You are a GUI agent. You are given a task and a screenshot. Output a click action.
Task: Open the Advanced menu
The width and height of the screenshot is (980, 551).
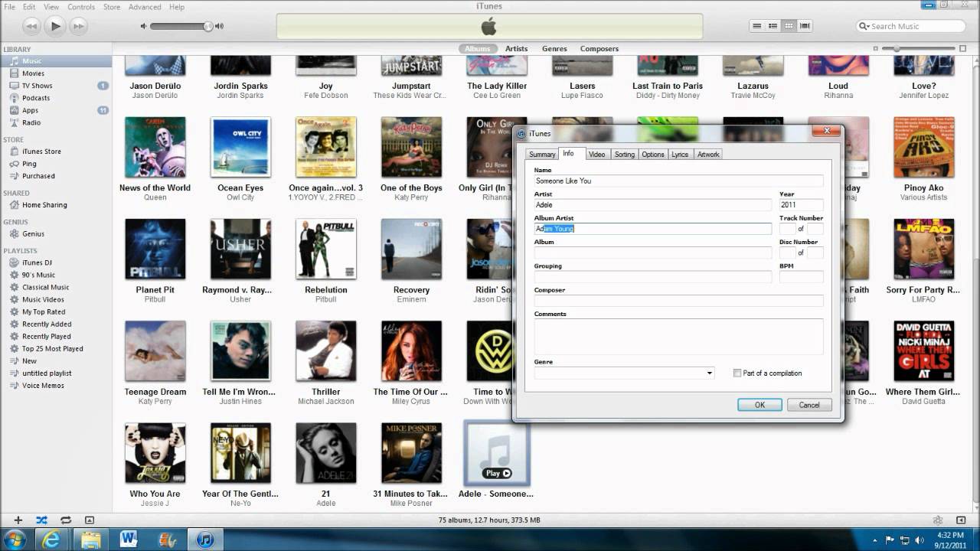click(x=145, y=7)
